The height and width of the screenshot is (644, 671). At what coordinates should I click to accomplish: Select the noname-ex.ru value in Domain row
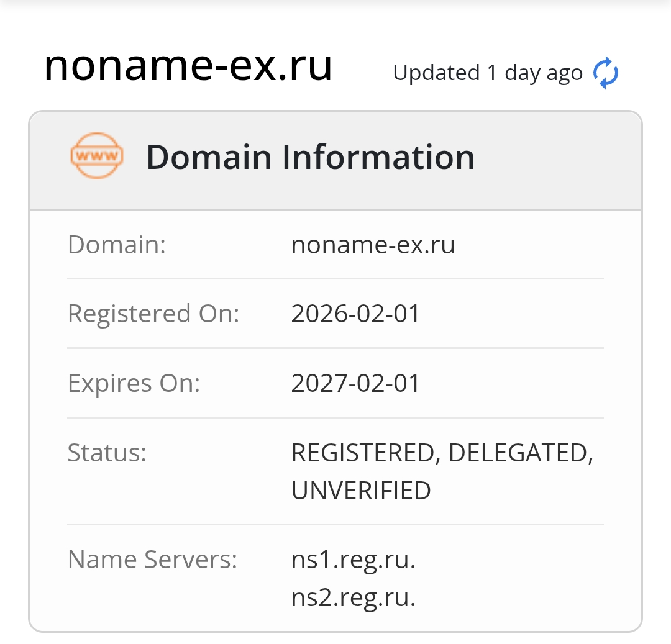[x=373, y=245]
